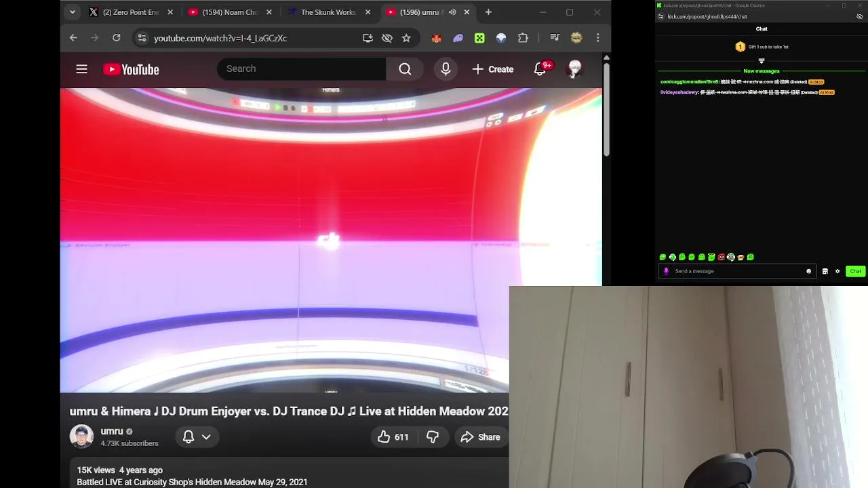Mute the umru tab audio speaker

pyautogui.click(x=452, y=12)
